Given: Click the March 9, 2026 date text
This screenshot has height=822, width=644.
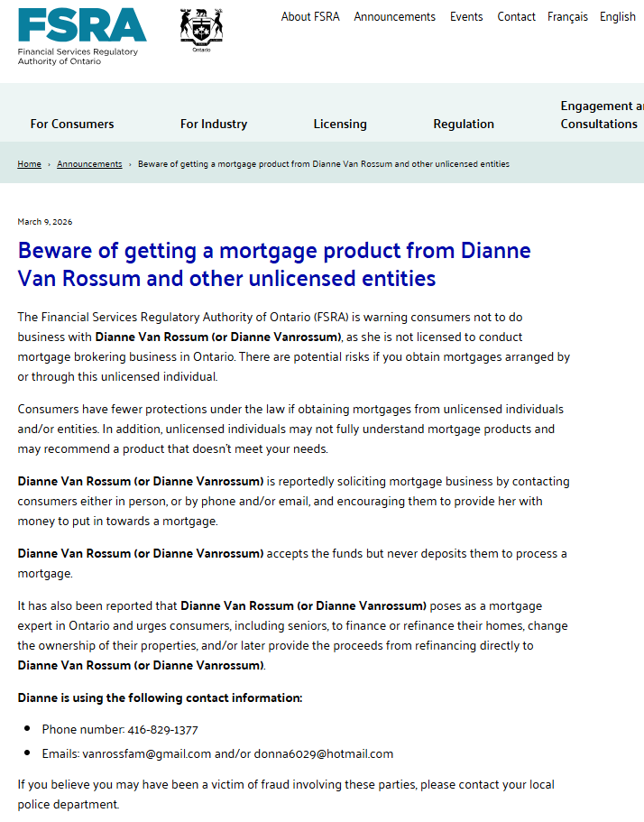Looking at the screenshot, I should [x=45, y=222].
